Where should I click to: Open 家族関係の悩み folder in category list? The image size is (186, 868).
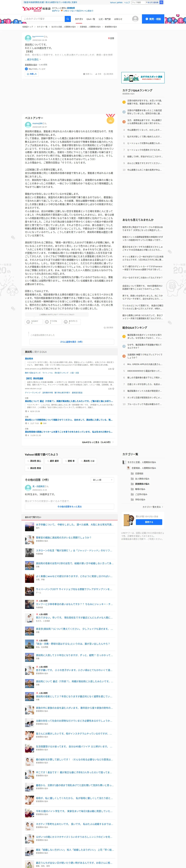click(x=140, y=484)
